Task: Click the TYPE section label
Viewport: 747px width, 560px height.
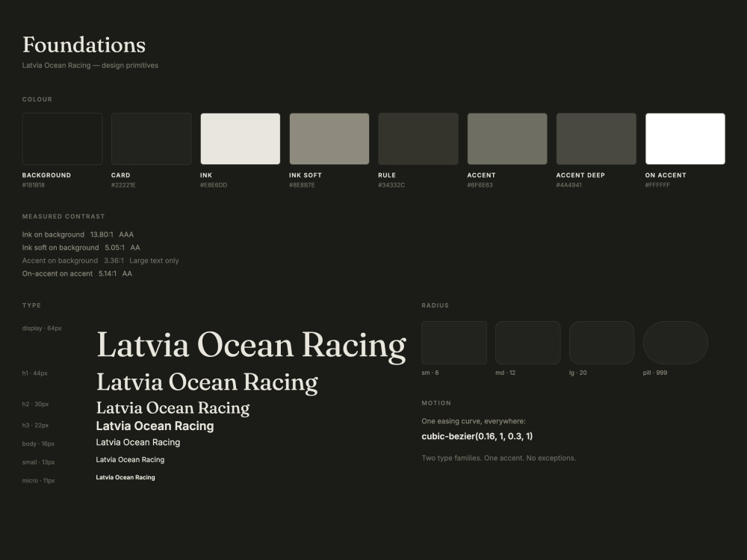Action: click(x=31, y=305)
